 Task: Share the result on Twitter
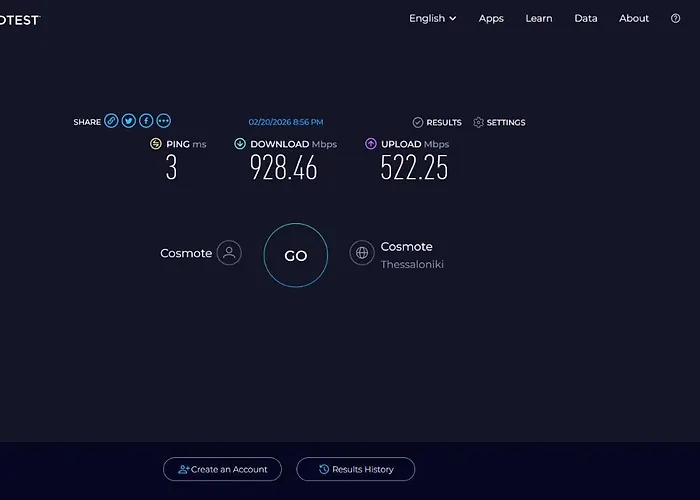129,121
